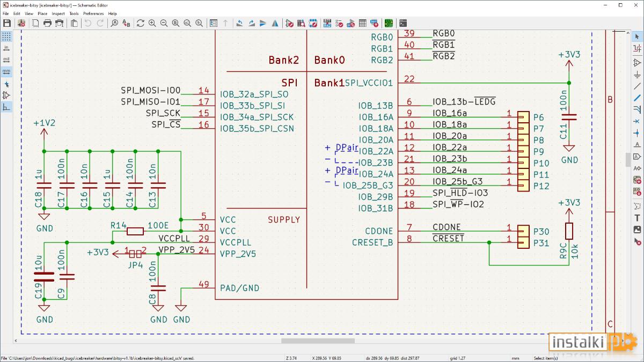Mirror selection horizontally
The image size is (644, 362).
coord(275,23)
